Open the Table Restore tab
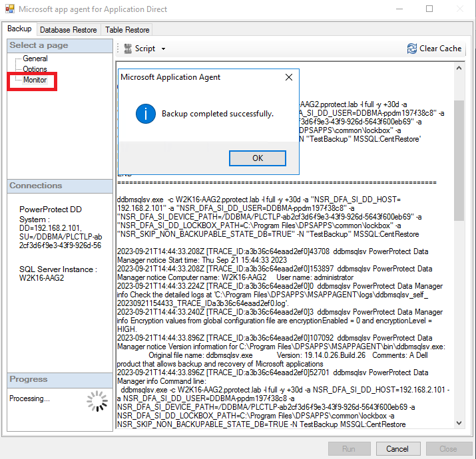Screen dimensions: 476x459 tap(127, 30)
